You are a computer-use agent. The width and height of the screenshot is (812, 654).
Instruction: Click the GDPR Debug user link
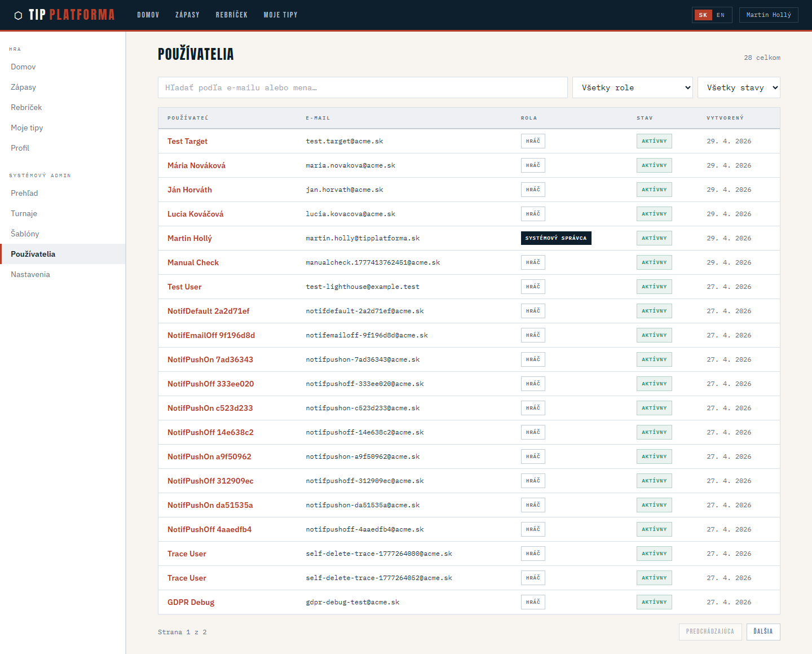[191, 602]
